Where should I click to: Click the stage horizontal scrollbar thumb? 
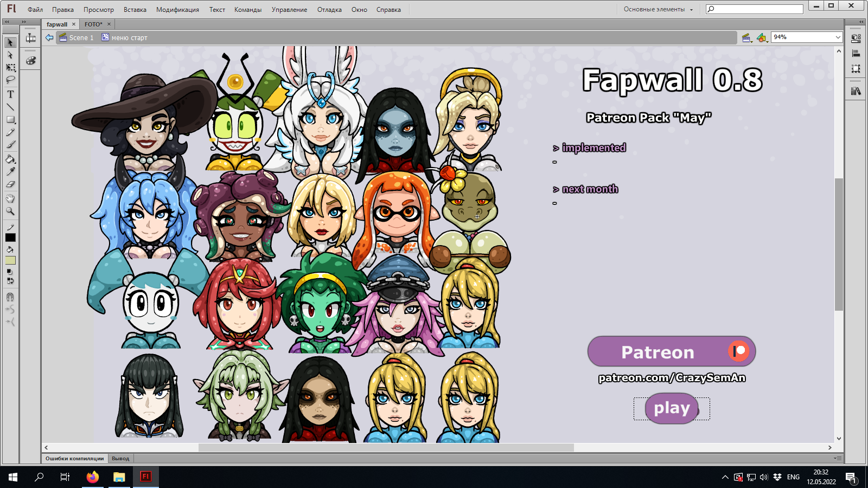pyautogui.click(x=386, y=447)
